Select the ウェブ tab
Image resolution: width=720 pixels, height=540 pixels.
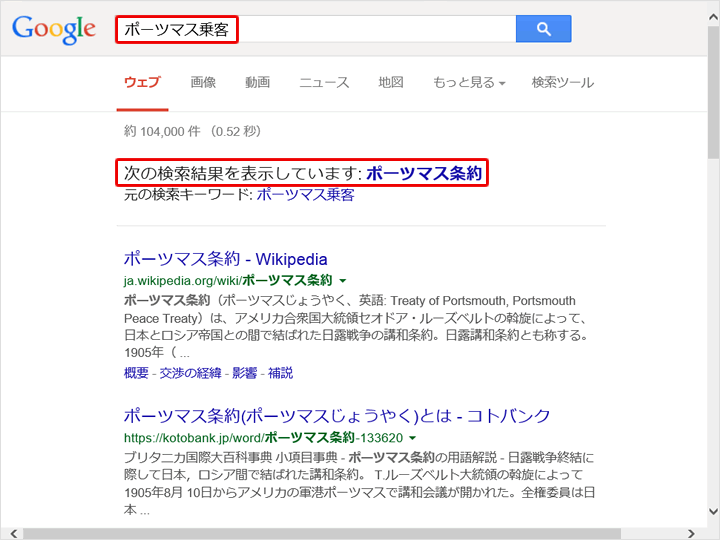142,83
